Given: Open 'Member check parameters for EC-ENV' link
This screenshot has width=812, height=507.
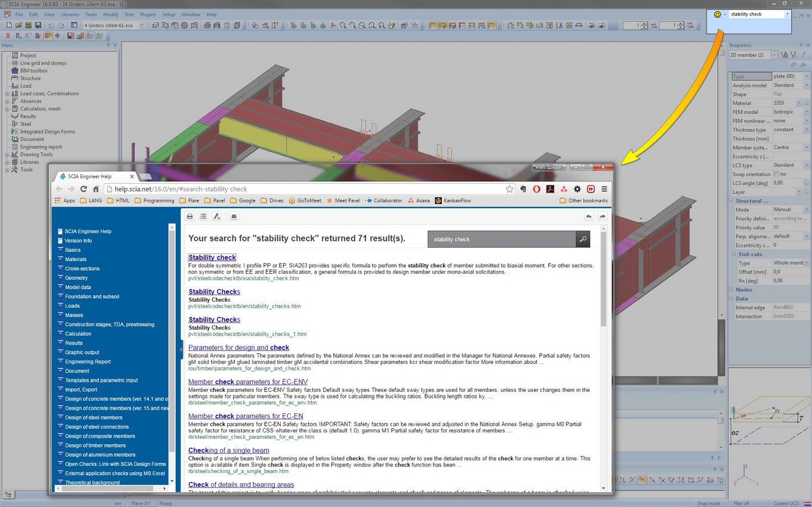Looking at the screenshot, I should coord(248,382).
